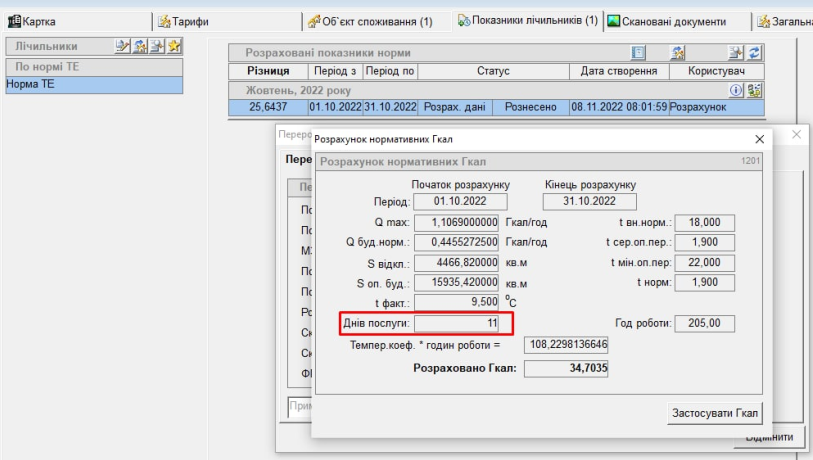Click the blue document icon in Розраховані показники header
Viewport: 813px width, 460px height.
tap(638, 53)
